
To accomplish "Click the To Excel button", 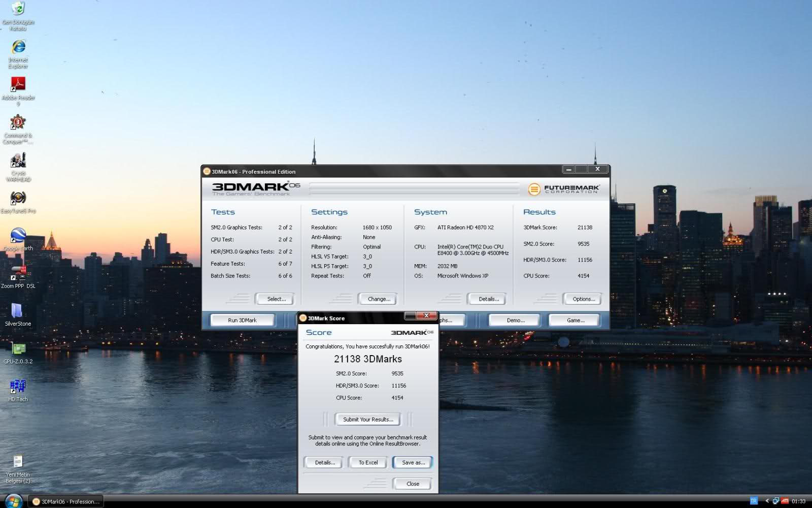I will tap(368, 462).
